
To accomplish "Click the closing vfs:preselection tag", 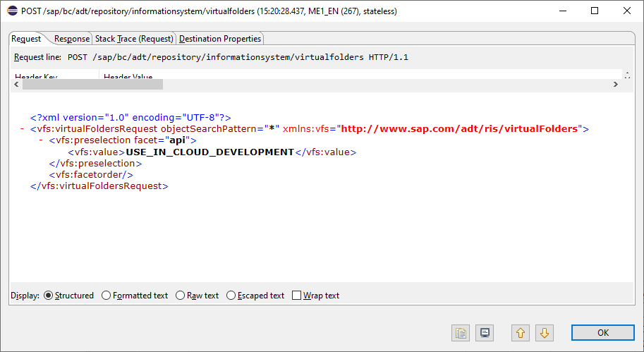I will pos(95,163).
